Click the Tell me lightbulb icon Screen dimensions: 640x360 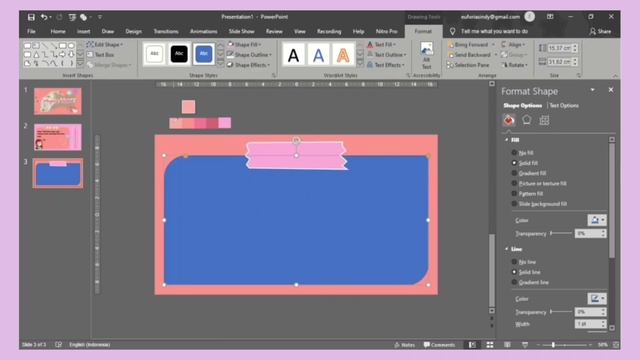pos(452,31)
